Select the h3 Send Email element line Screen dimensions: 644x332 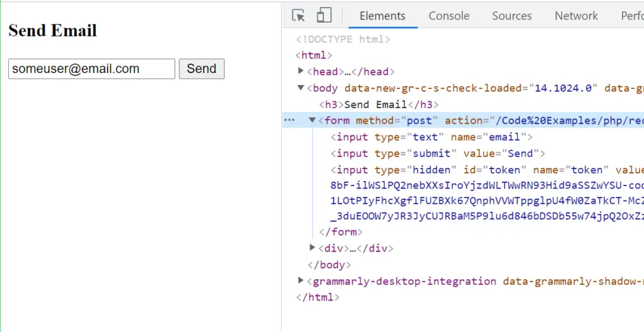(379, 104)
